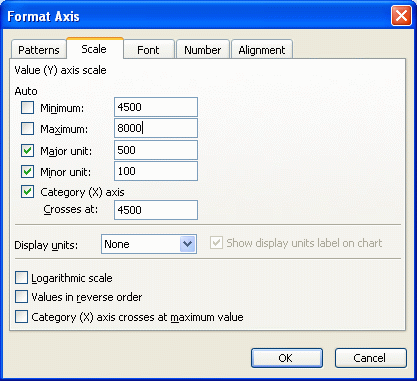
Task: Dismiss dialog using Cancel button
Action: pyautogui.click(x=371, y=358)
